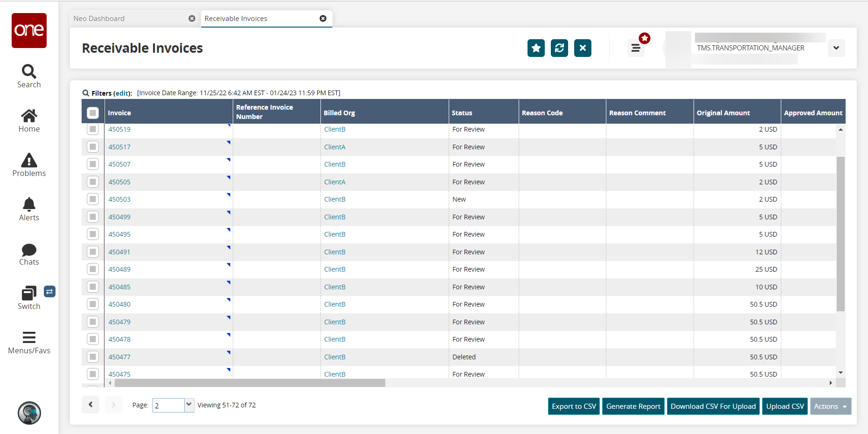Click the horizontal scrollbar of the table
This screenshot has width=868, height=434.
250,383
